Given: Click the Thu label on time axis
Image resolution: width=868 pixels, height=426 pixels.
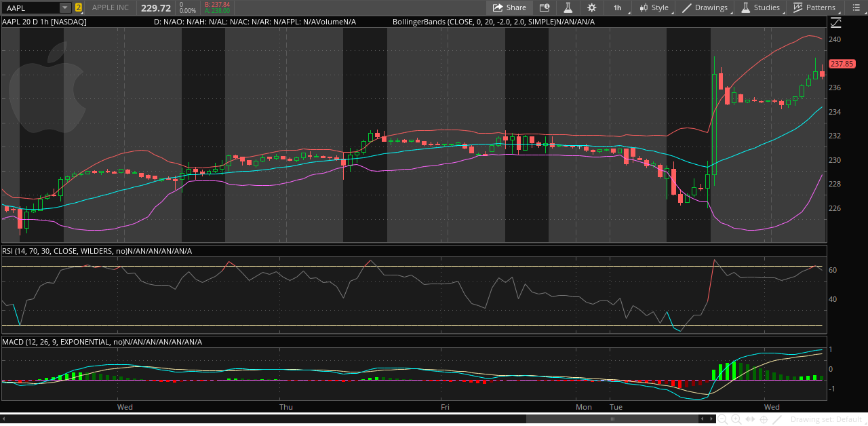Looking at the screenshot, I should (286, 407).
